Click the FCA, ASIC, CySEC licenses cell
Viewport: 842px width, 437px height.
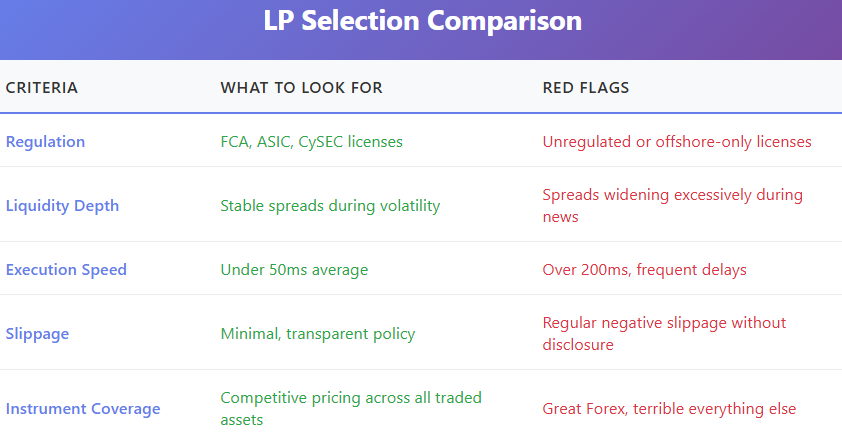click(x=311, y=142)
